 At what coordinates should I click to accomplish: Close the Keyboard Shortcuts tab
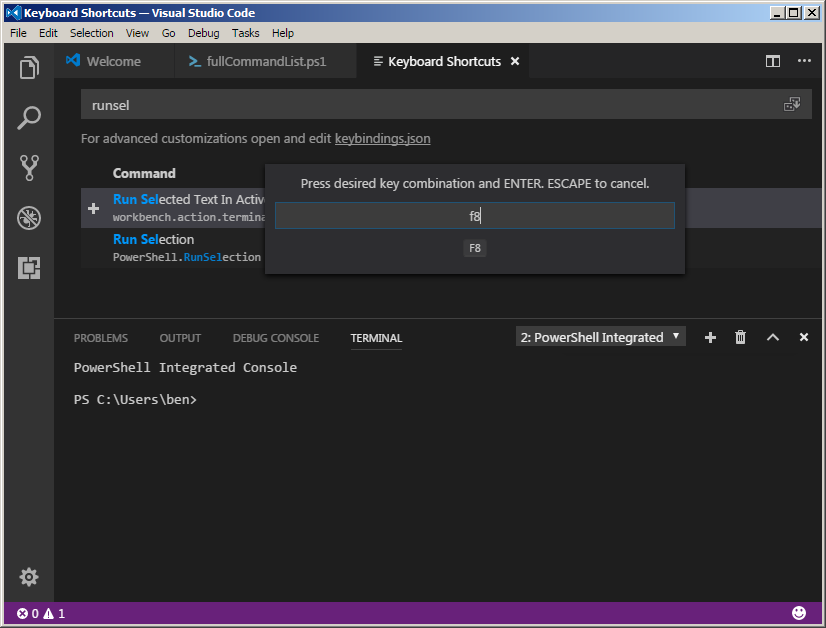click(515, 61)
